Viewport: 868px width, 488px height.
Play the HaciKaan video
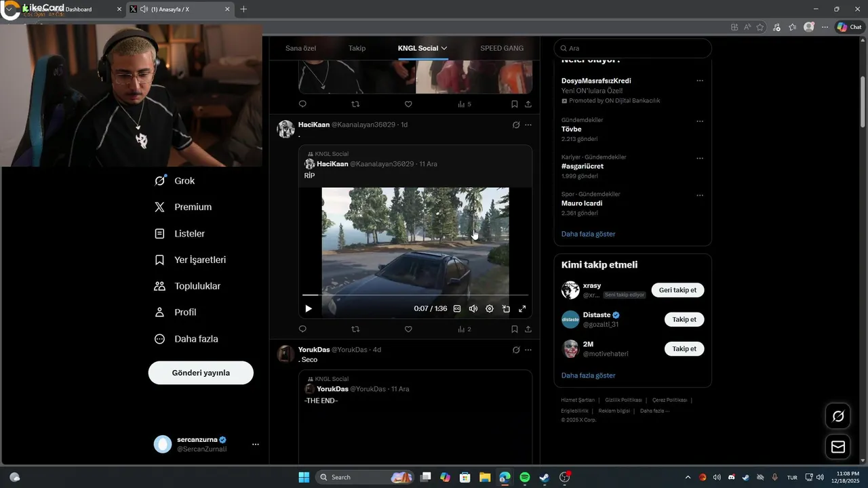309,308
